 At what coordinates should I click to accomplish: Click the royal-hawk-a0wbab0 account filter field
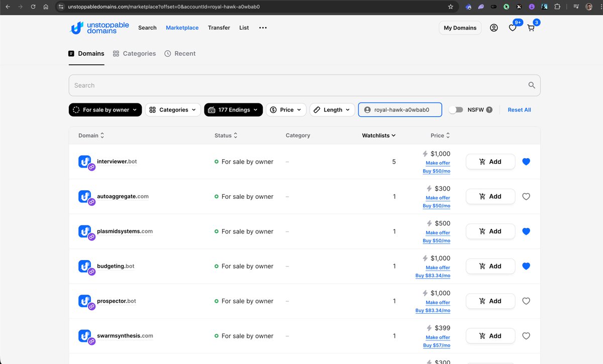pyautogui.click(x=400, y=110)
